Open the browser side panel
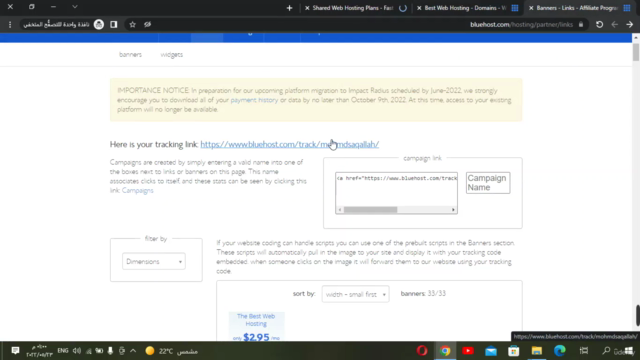The height and width of the screenshot is (360, 640). click(x=114, y=24)
